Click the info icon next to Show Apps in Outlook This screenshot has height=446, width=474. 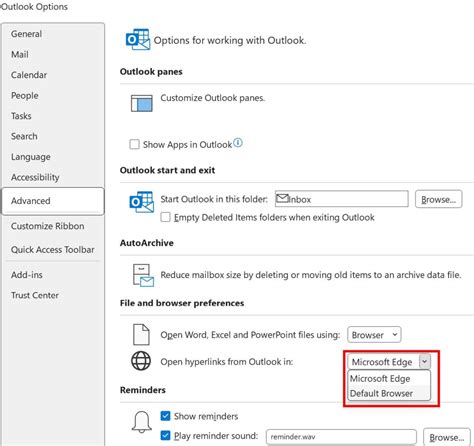pos(238,143)
